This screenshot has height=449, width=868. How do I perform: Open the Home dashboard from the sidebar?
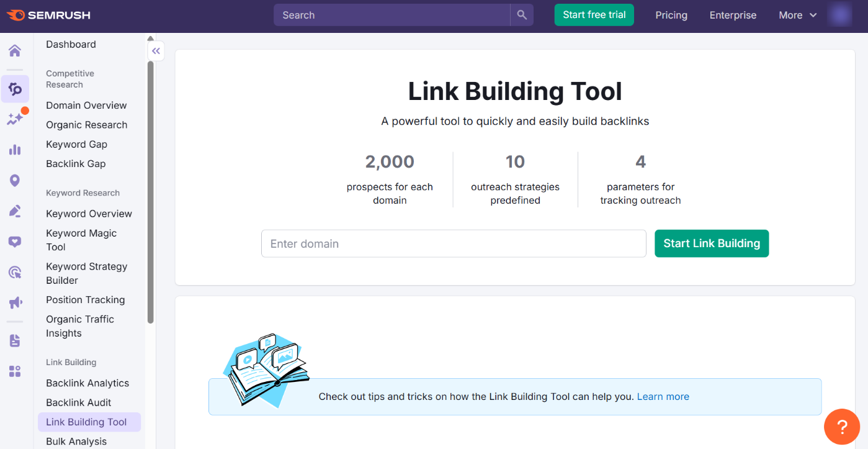[15, 50]
